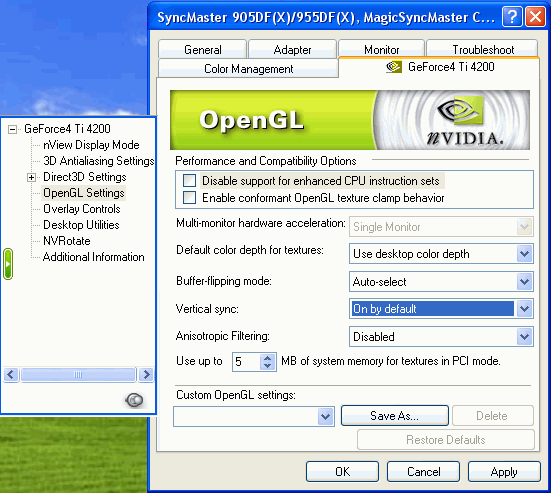Click the Save As... button
Screen dimensions: 551x493
[395, 416]
